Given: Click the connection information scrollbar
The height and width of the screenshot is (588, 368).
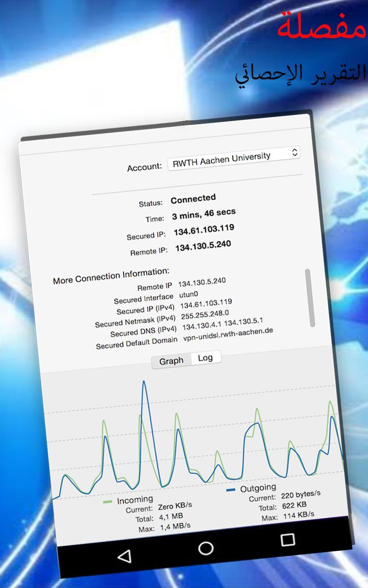Looking at the screenshot, I should click(310, 298).
